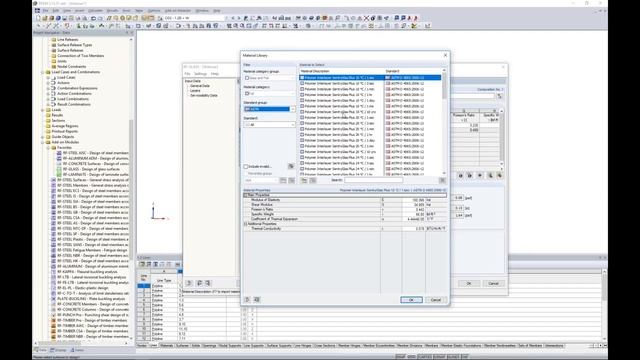The height and width of the screenshot is (360, 640).
Task: Click the icon right of the Search field
Action: 442,180
